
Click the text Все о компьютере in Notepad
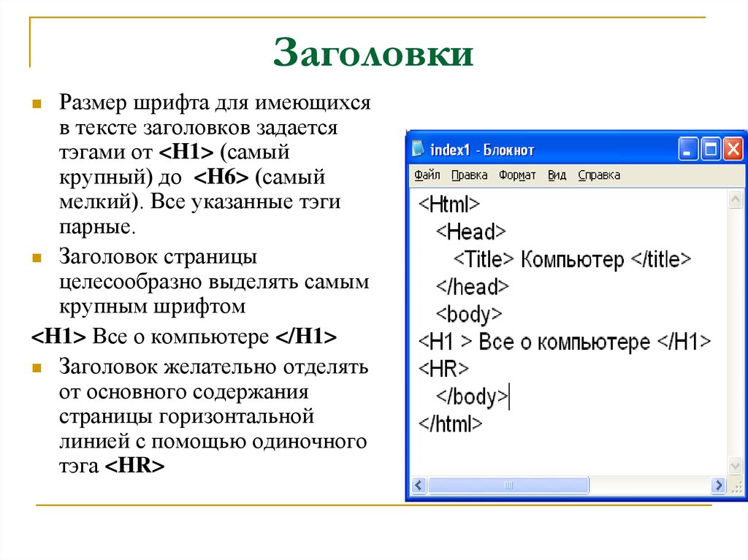click(x=564, y=342)
